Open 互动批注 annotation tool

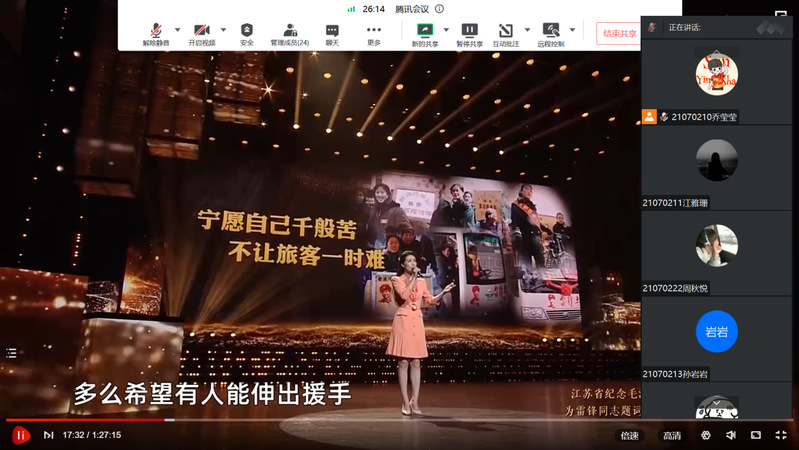tap(507, 31)
